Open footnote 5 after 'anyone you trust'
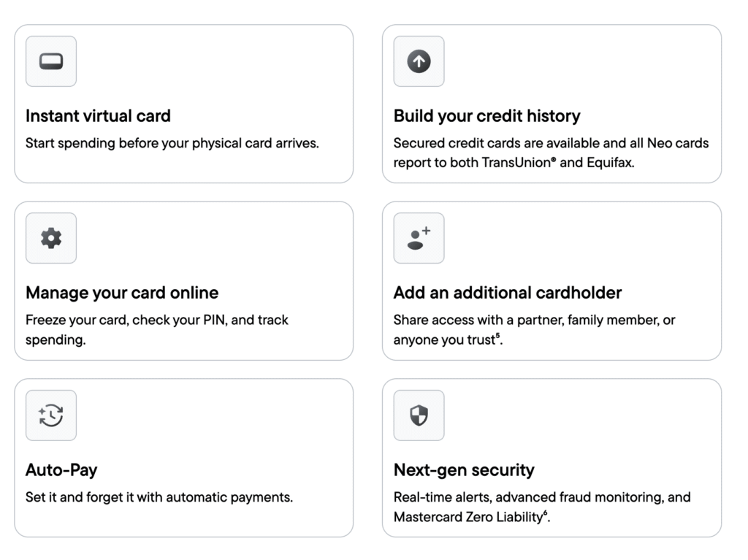 498,336
